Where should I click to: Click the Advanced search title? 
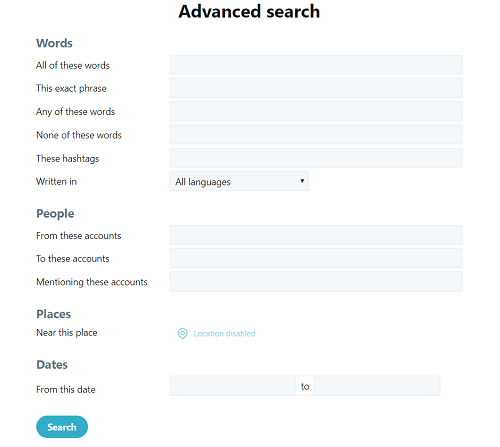[249, 11]
